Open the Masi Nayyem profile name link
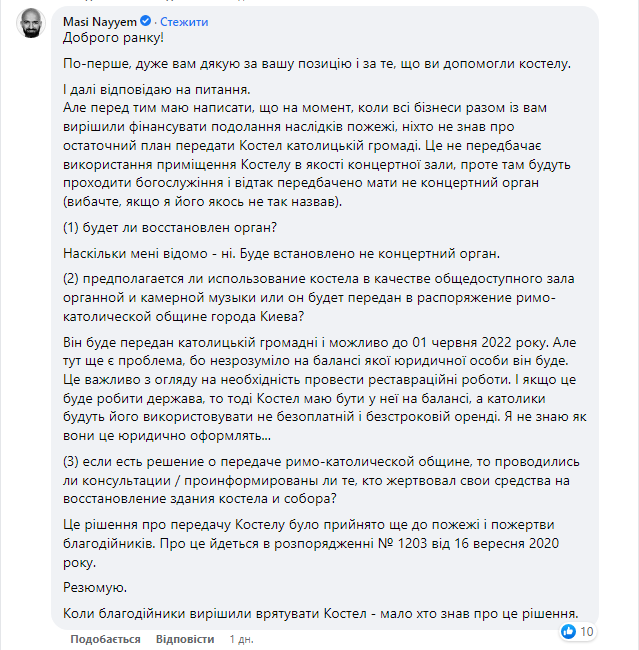Image resolution: width=639 pixels, height=650 pixels. (98, 21)
